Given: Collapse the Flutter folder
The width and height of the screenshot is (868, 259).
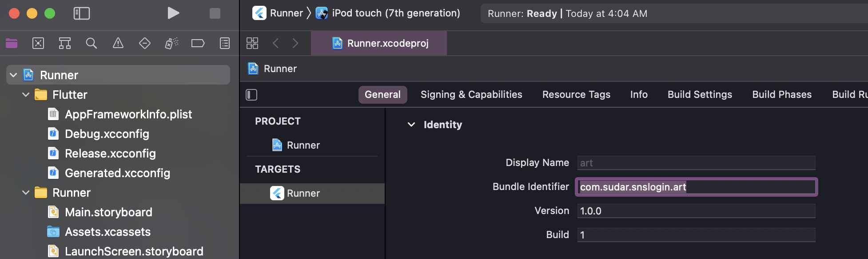Looking at the screenshot, I should coord(26,95).
